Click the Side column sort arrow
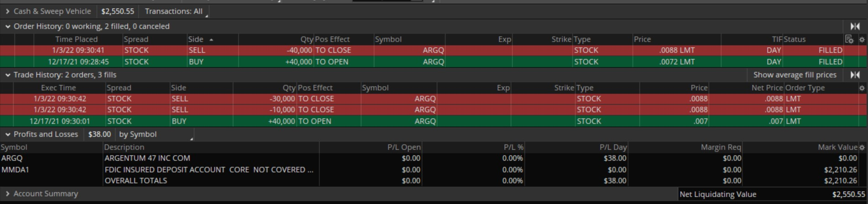The width and height of the screenshot is (868, 204). point(211,40)
